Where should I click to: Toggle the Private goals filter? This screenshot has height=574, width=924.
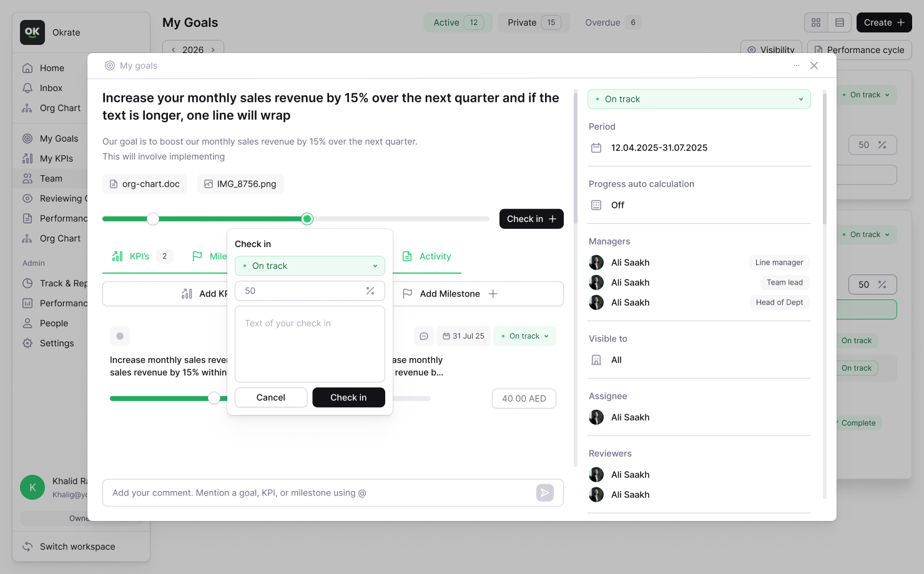point(534,22)
